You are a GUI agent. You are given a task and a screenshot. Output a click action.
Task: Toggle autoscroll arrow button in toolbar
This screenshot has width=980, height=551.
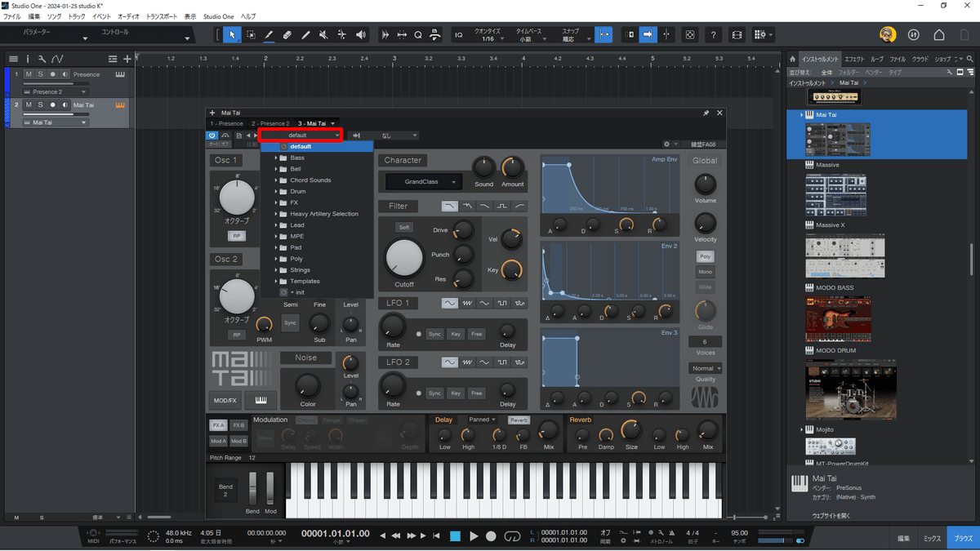coord(648,35)
